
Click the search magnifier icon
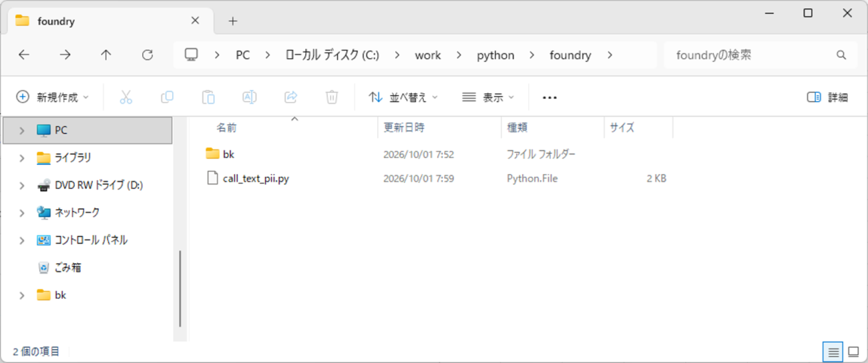tap(841, 55)
